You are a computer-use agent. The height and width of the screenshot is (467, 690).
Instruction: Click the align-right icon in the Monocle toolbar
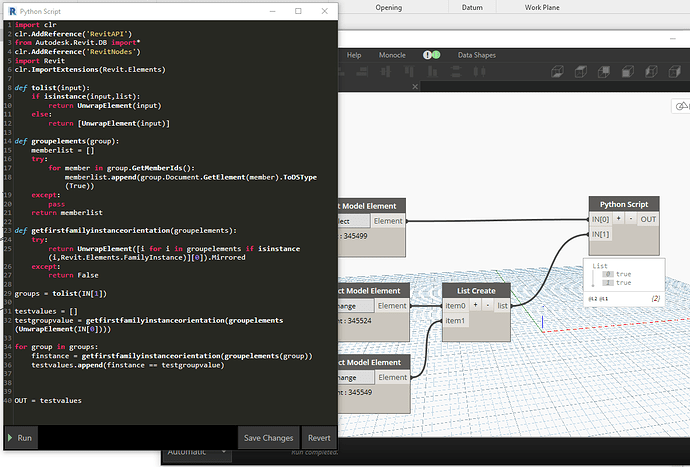[x=362, y=71]
